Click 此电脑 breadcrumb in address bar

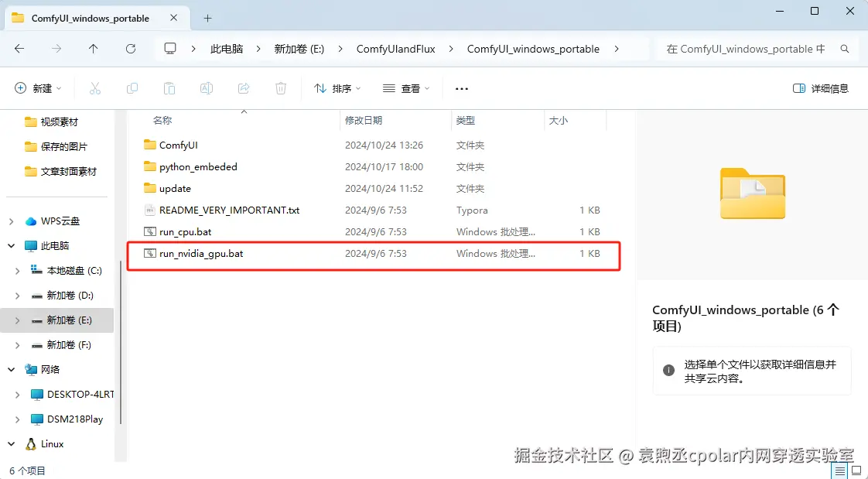[227, 49]
